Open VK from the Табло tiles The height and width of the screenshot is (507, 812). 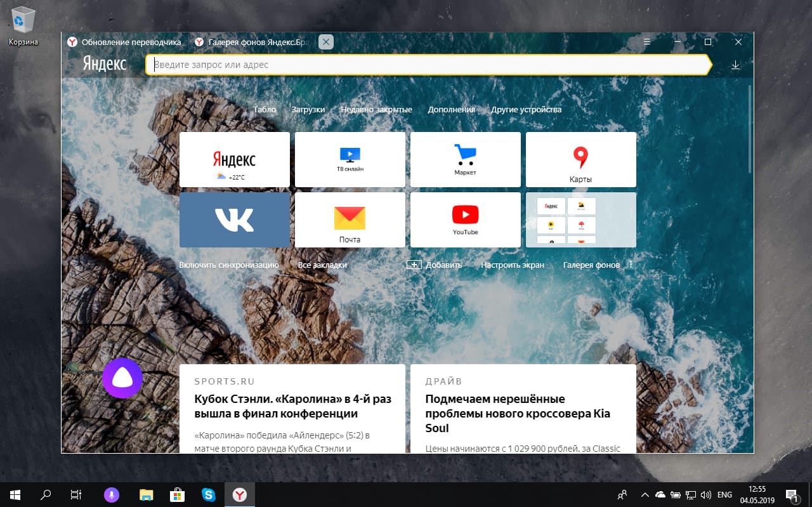click(234, 220)
